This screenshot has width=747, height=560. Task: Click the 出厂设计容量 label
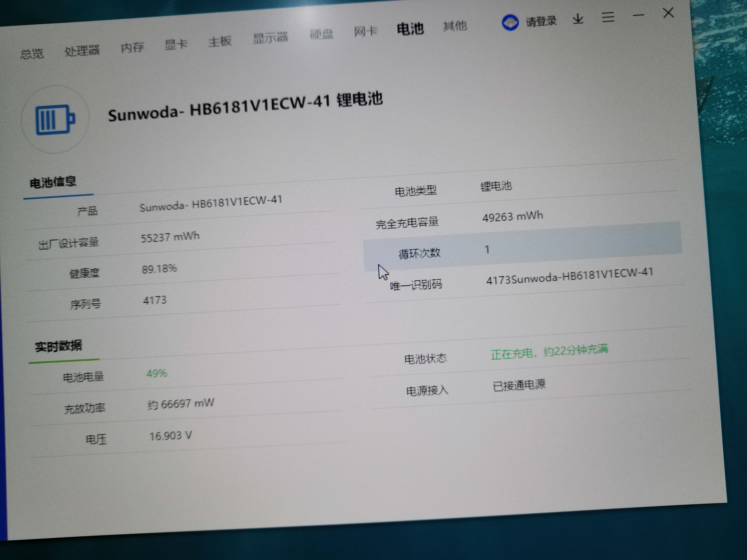coord(68,243)
